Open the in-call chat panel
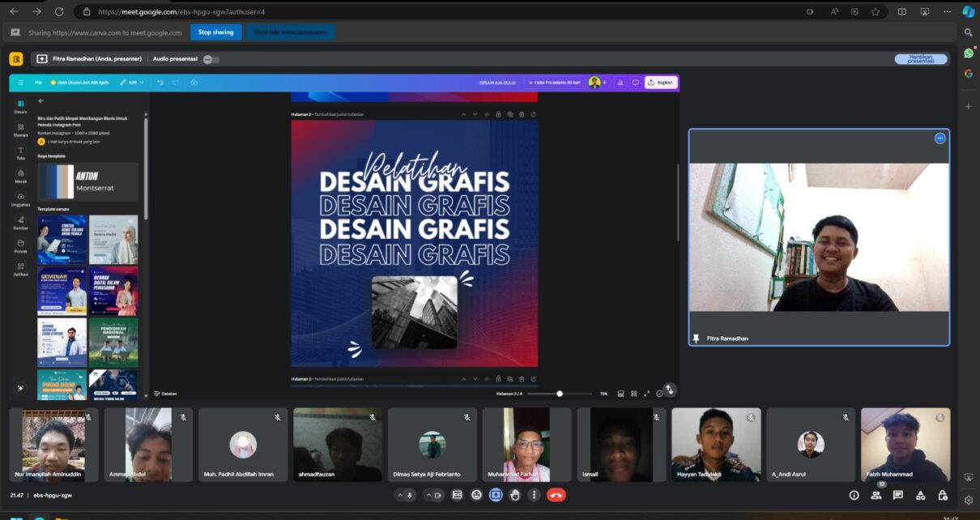Screen dimensions: 980x520 tap(898, 495)
